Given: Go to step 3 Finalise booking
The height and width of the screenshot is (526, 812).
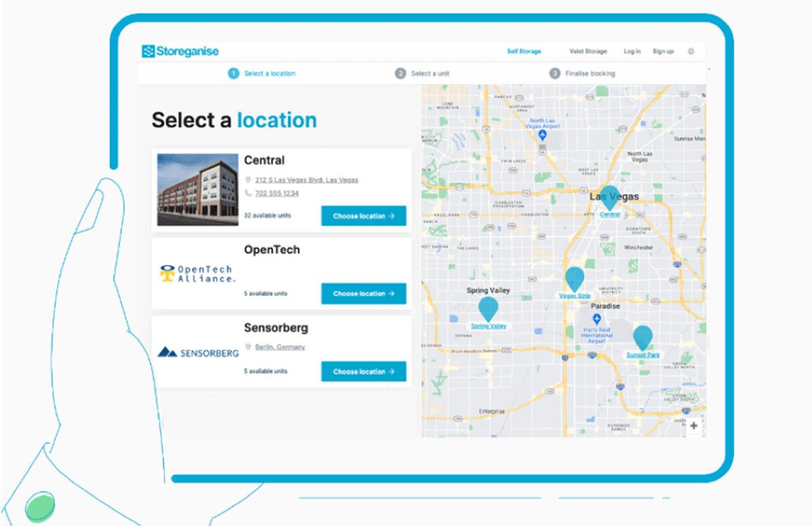Looking at the screenshot, I should pyautogui.click(x=582, y=74).
